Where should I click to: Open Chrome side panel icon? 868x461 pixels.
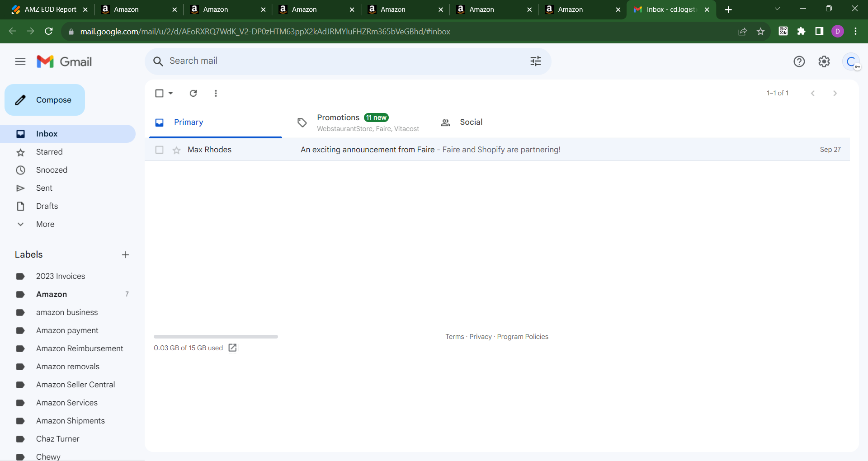[x=819, y=31]
